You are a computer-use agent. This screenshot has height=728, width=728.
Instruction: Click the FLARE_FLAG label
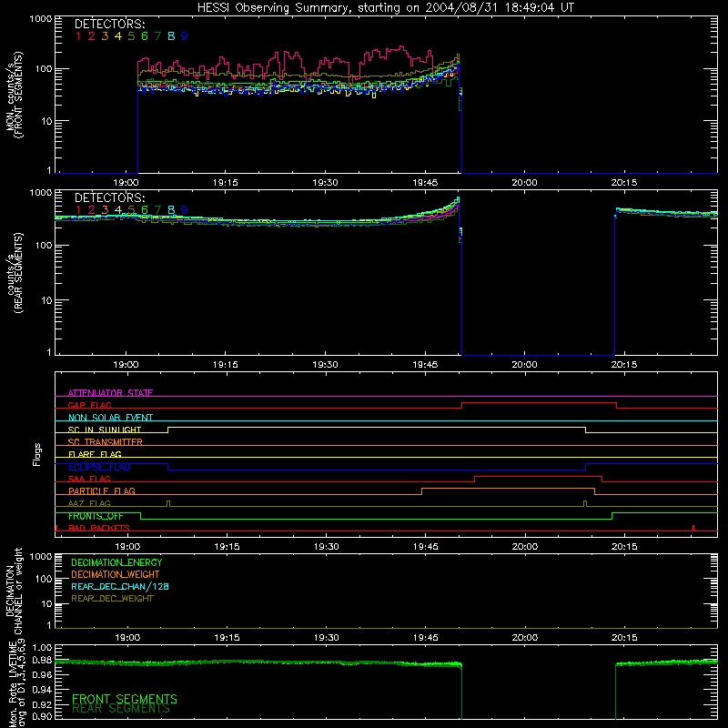[95, 454]
